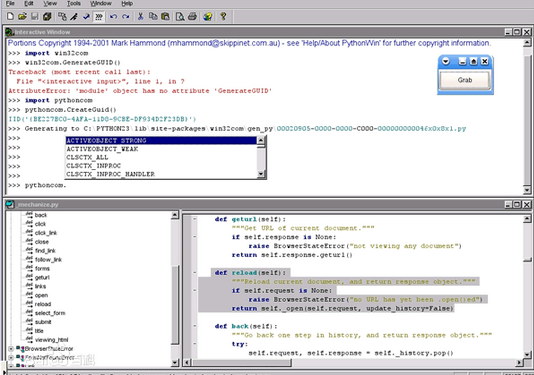Open the Edit menu
This screenshot has width=534, height=375.
point(29,3)
